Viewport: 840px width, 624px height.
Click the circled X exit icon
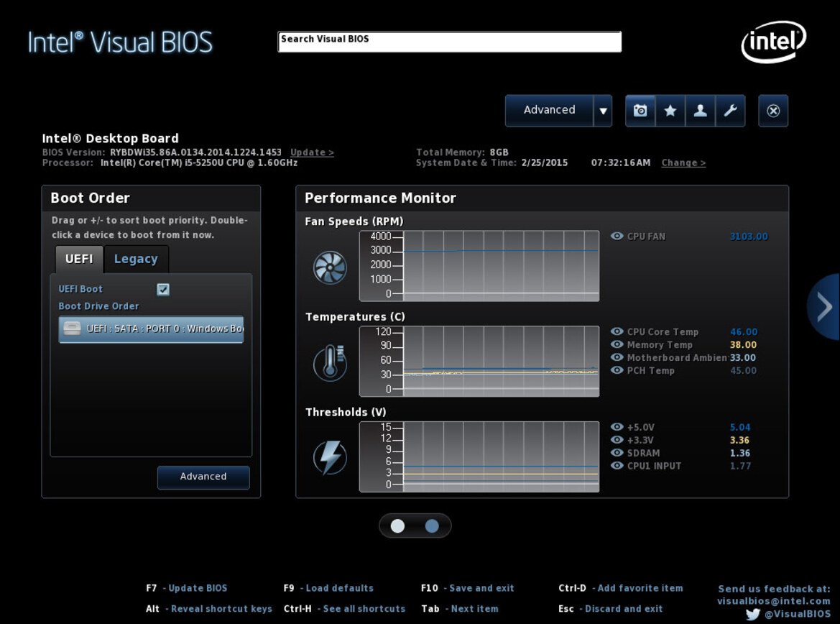pyautogui.click(x=773, y=111)
